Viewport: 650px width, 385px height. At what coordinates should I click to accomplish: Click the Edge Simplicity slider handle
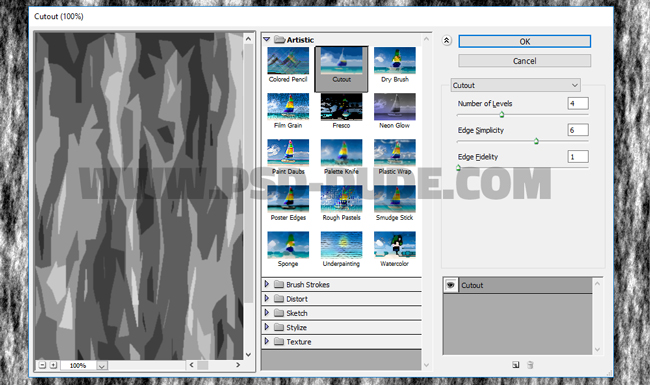(536, 141)
